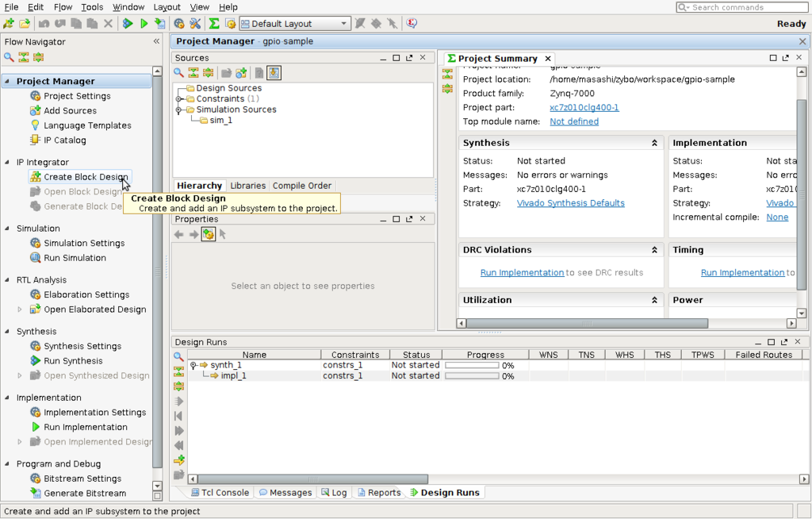Open the Tools menu
The height and width of the screenshot is (519, 812).
tap(92, 7)
